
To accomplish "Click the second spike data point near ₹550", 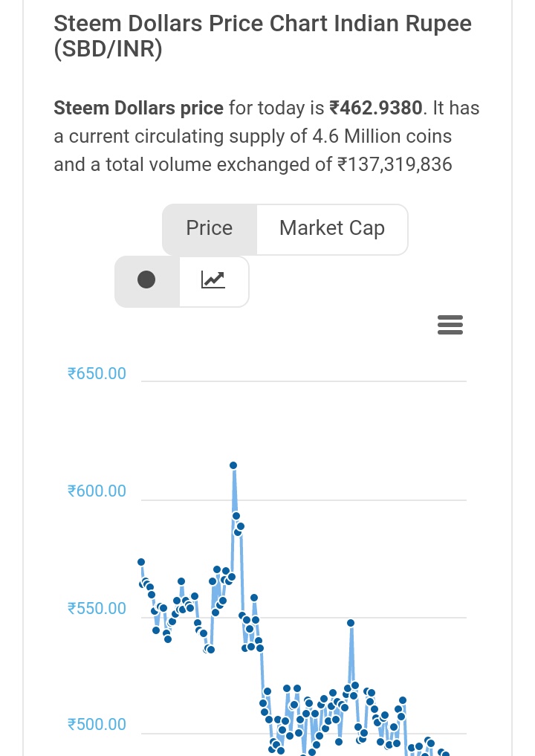I will (351, 623).
